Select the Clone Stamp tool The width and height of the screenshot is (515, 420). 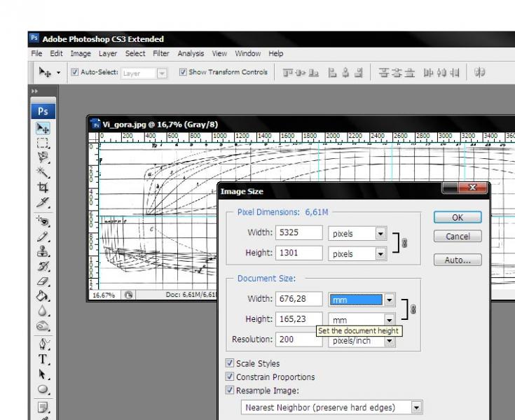(43, 251)
